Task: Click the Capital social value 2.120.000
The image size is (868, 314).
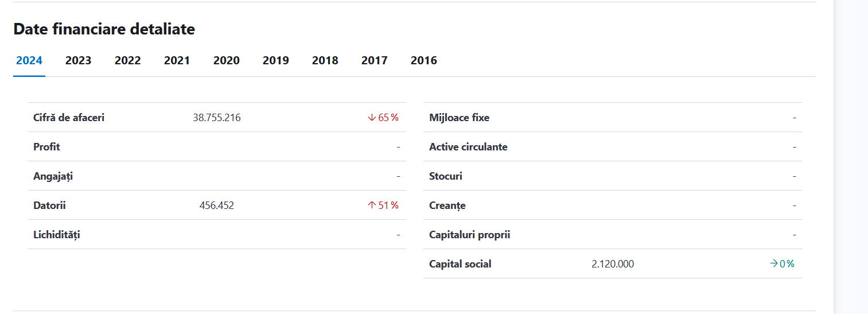Action: 613,264
